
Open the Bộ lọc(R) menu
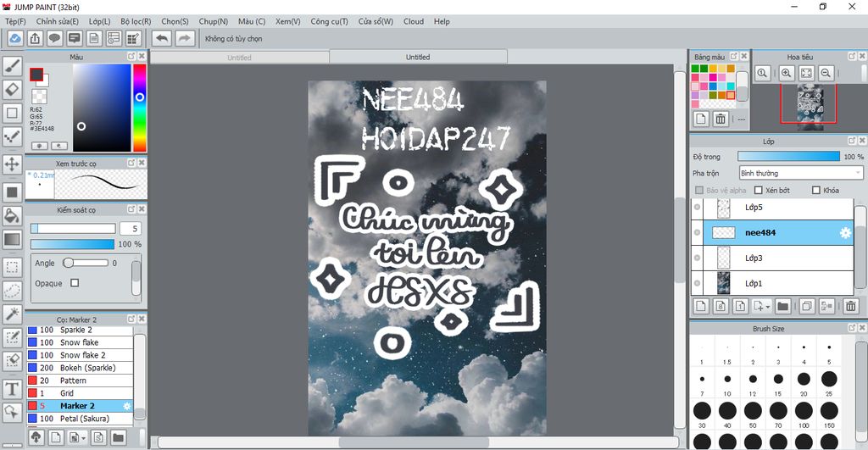(136, 21)
